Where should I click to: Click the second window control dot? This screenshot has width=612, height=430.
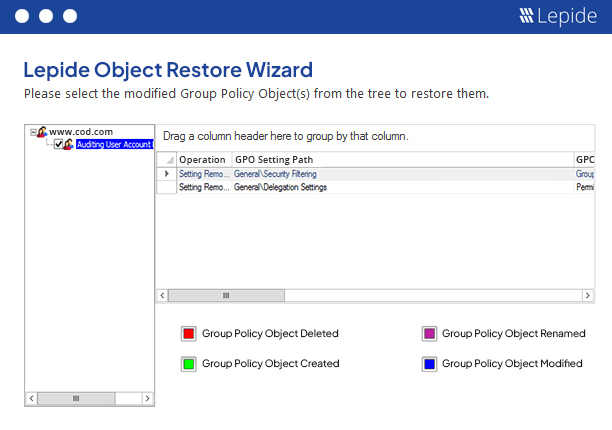point(46,16)
